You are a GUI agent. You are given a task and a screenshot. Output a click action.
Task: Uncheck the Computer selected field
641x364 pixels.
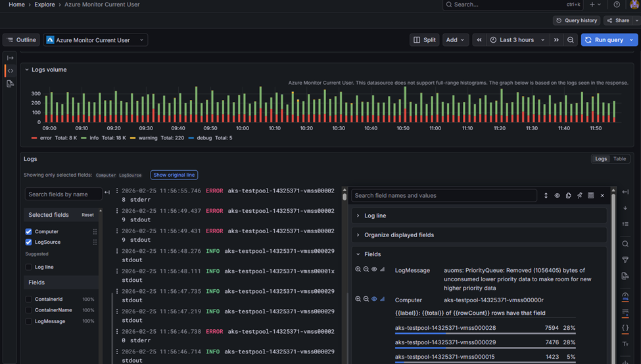tap(28, 232)
